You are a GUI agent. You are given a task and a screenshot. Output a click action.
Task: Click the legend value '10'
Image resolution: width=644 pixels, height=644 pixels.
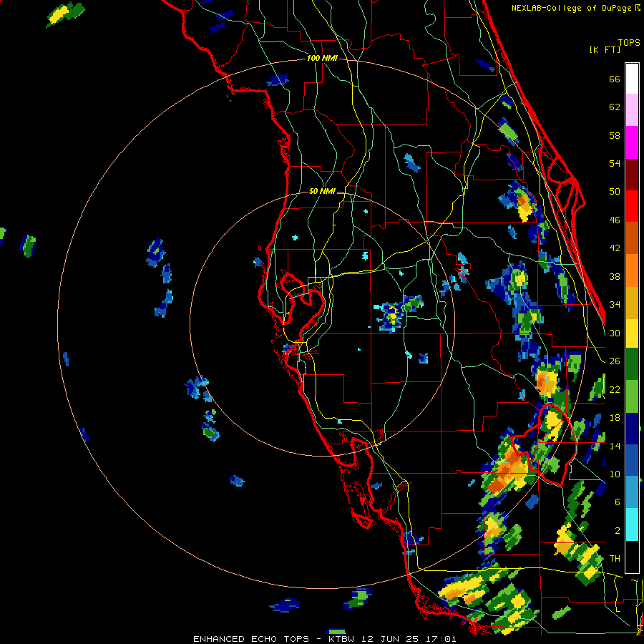(x=615, y=474)
